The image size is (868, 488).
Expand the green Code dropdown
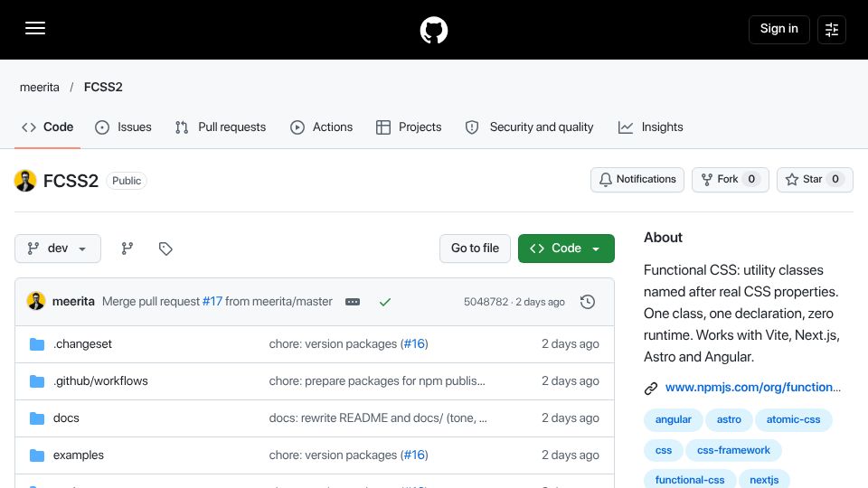(x=566, y=249)
